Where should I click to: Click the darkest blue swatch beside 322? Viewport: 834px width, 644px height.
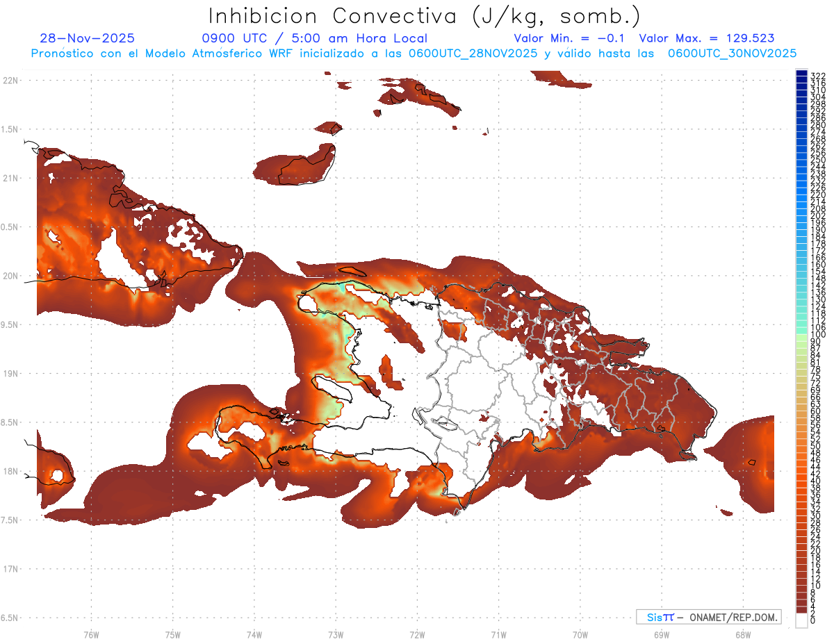point(801,74)
